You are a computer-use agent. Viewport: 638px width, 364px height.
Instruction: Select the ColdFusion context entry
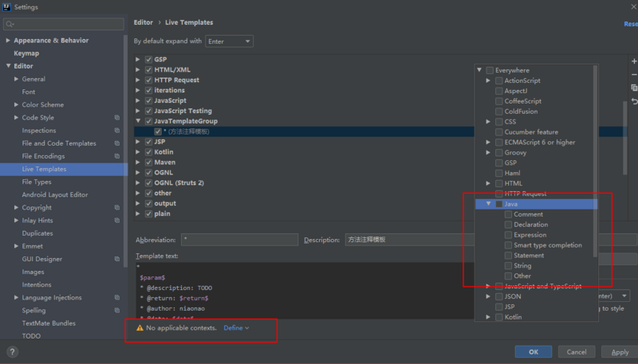tap(521, 112)
